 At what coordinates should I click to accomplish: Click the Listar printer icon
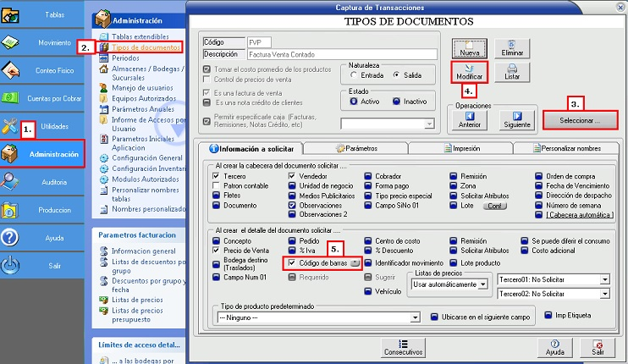pyautogui.click(x=512, y=71)
